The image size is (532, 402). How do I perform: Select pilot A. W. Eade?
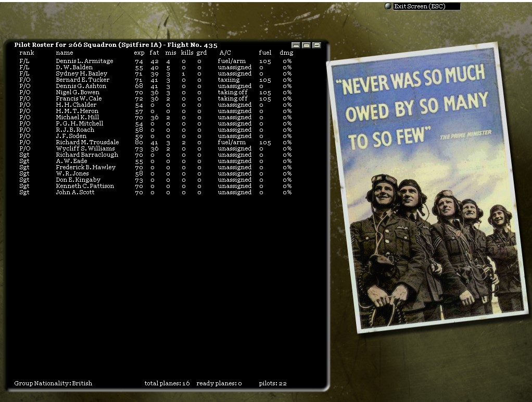(72, 161)
